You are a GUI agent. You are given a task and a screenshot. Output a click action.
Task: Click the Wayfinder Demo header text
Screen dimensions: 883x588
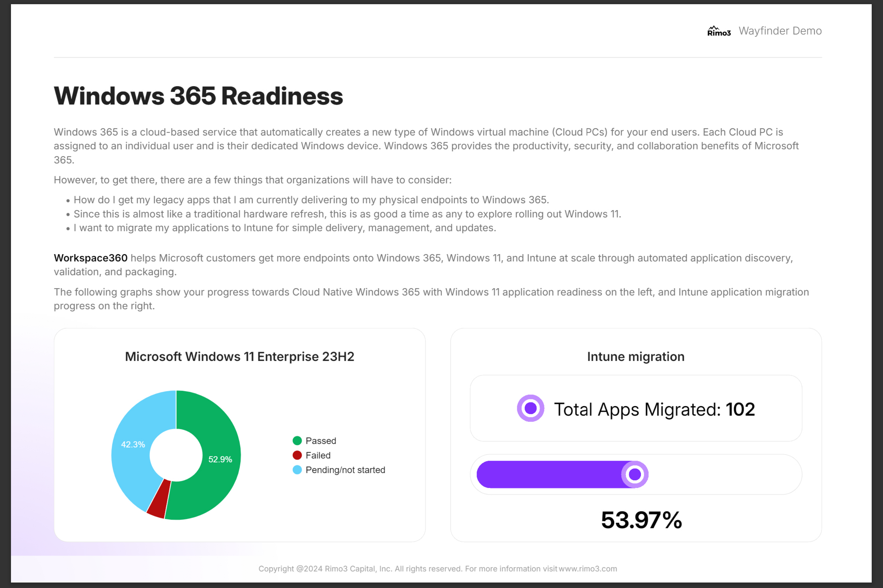pyautogui.click(x=780, y=31)
